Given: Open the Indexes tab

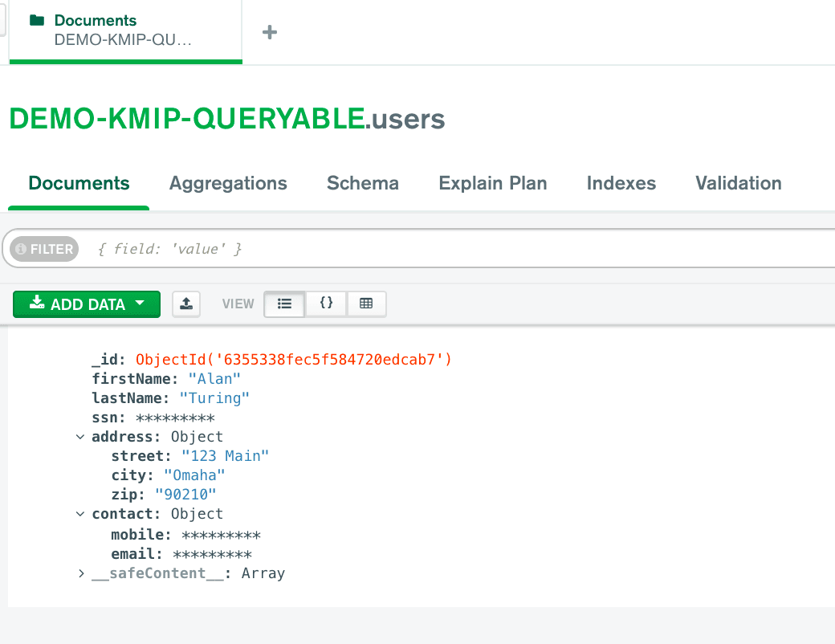Looking at the screenshot, I should [621, 183].
